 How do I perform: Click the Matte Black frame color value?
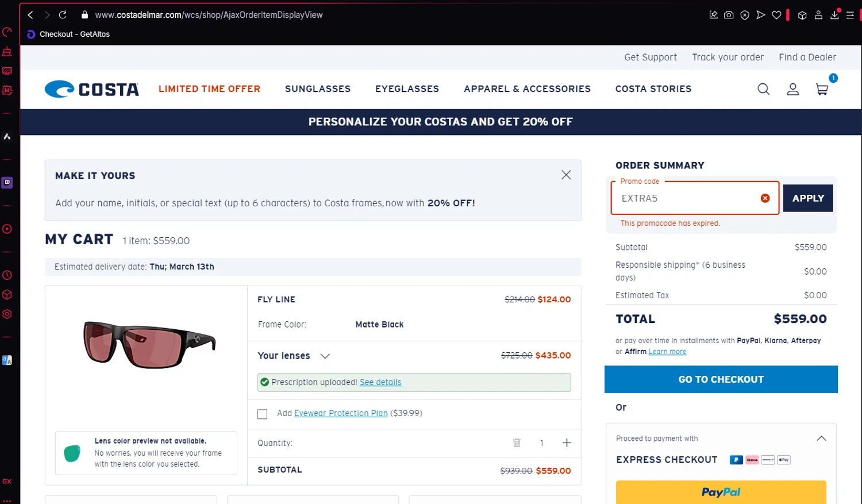pos(379,325)
